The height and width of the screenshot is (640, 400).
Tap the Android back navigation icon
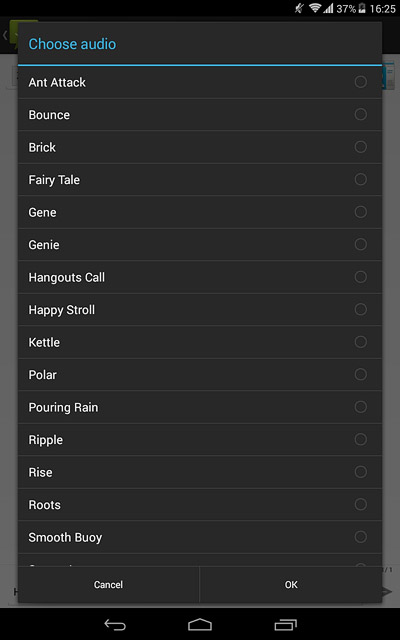point(115,624)
